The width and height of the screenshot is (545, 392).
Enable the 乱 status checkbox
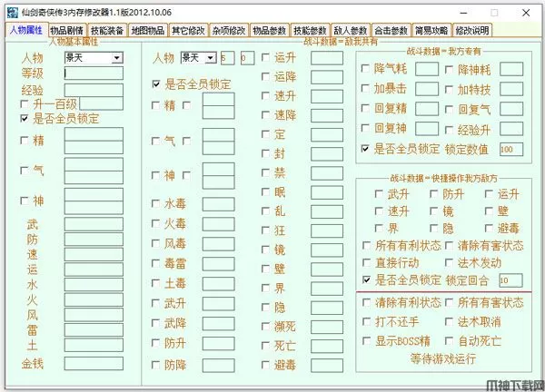coord(265,211)
